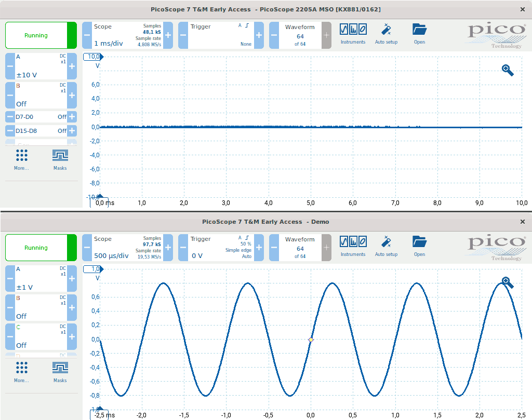Screen dimensions: 532x420
Task: Increase the timebase from 1 ms/div
Action: [168, 35]
